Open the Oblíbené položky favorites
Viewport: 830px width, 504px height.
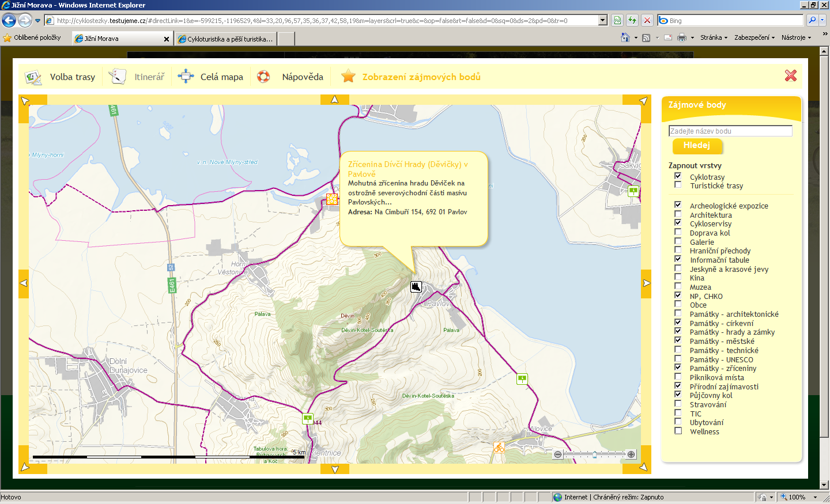point(32,37)
